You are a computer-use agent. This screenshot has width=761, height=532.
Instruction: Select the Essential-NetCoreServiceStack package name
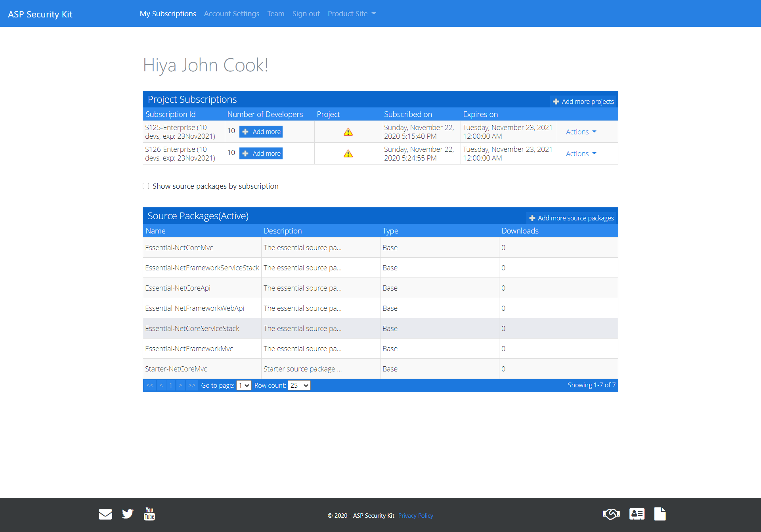point(192,329)
